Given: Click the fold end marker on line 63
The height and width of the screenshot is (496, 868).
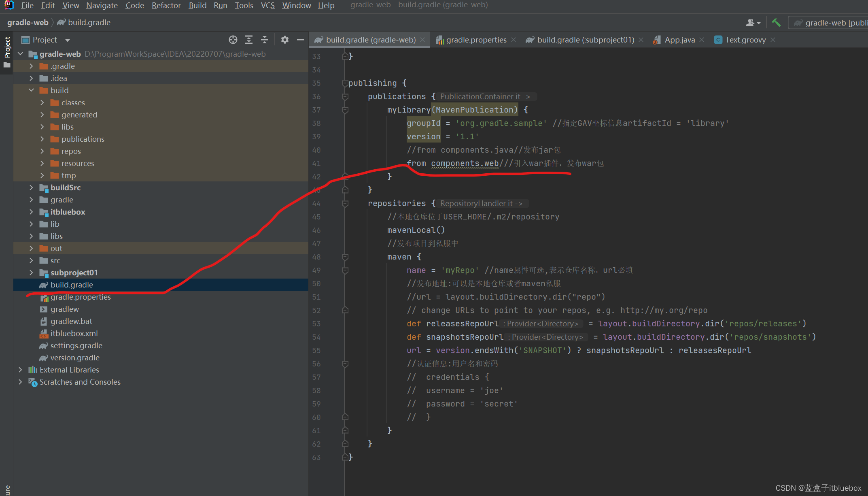Looking at the screenshot, I should pyautogui.click(x=345, y=457).
